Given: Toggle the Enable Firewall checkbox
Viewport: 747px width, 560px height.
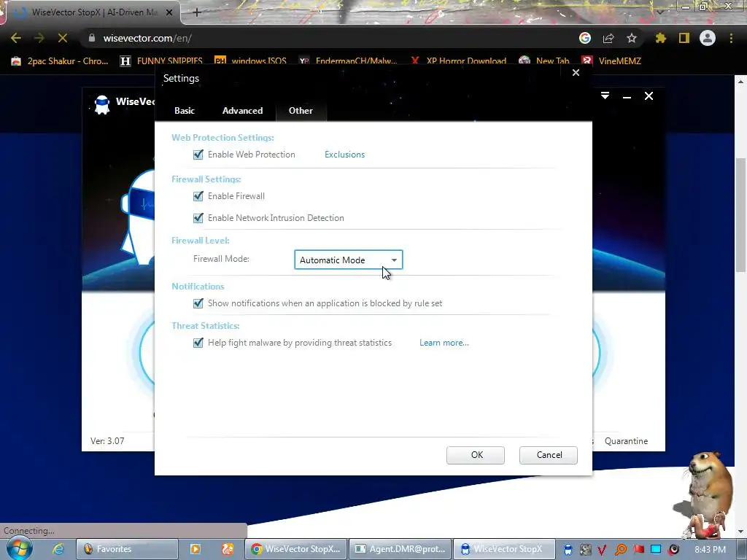Looking at the screenshot, I should click(x=198, y=196).
